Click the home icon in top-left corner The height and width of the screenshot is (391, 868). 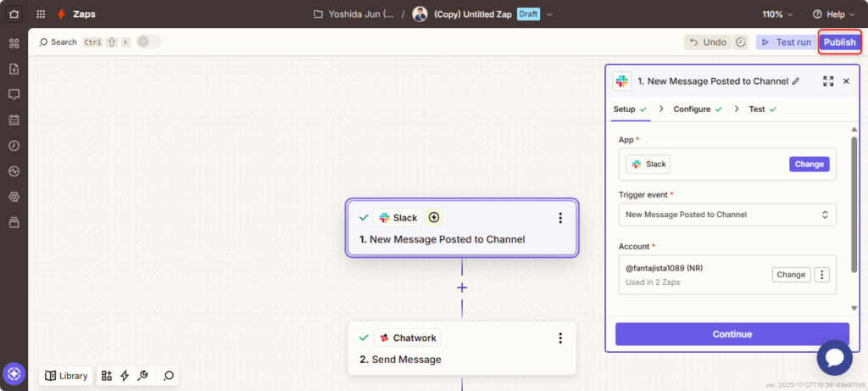coord(14,14)
